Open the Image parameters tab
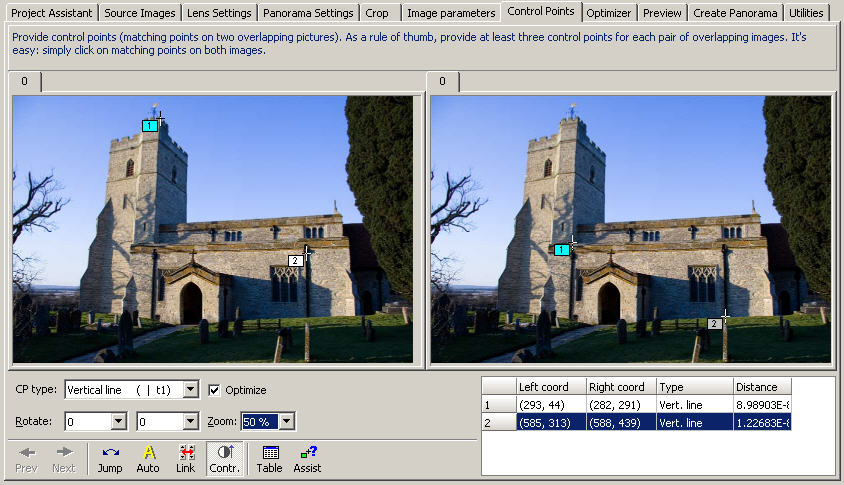 (451, 13)
